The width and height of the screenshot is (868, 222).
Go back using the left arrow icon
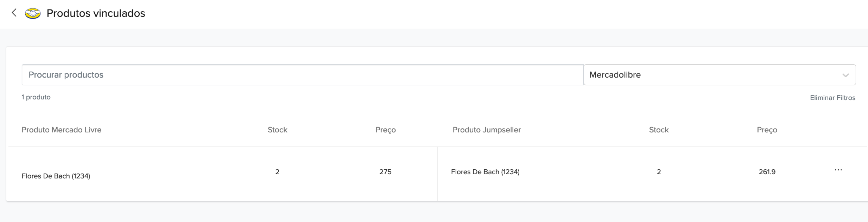pyautogui.click(x=14, y=13)
